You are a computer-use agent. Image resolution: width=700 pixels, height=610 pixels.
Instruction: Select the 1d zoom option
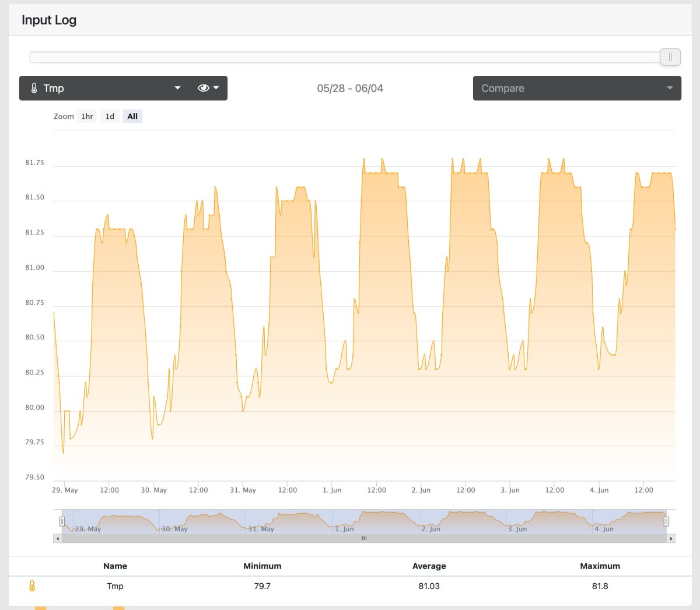[110, 117]
